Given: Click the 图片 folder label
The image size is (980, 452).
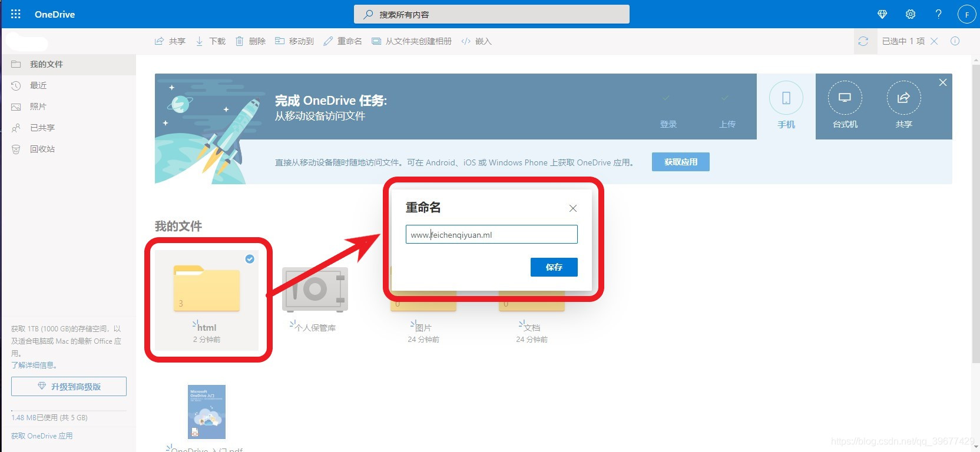Looking at the screenshot, I should [423, 328].
